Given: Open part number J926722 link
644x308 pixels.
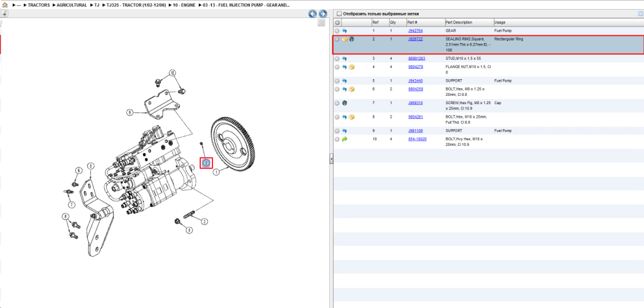Looking at the screenshot, I should coord(415,39).
